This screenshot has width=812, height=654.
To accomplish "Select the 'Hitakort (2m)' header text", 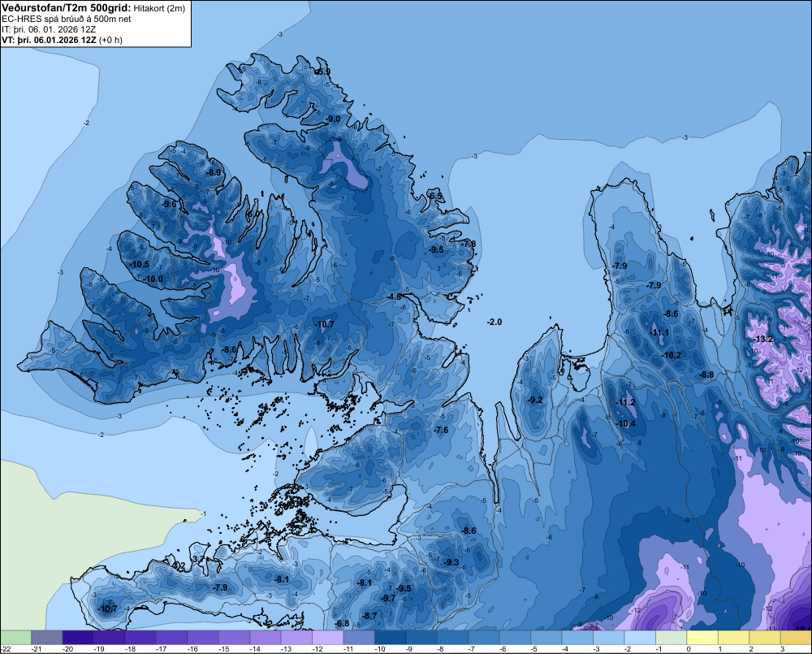I will coord(159,8).
